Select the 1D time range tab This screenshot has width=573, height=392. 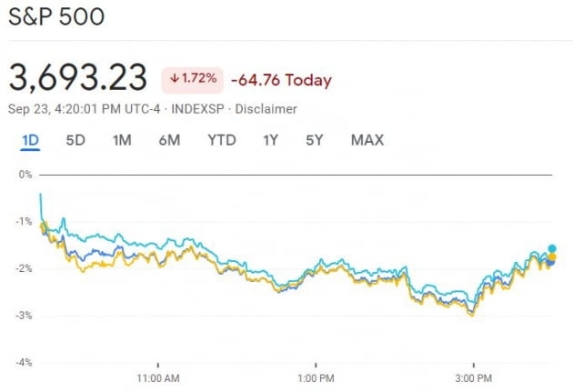(x=30, y=140)
